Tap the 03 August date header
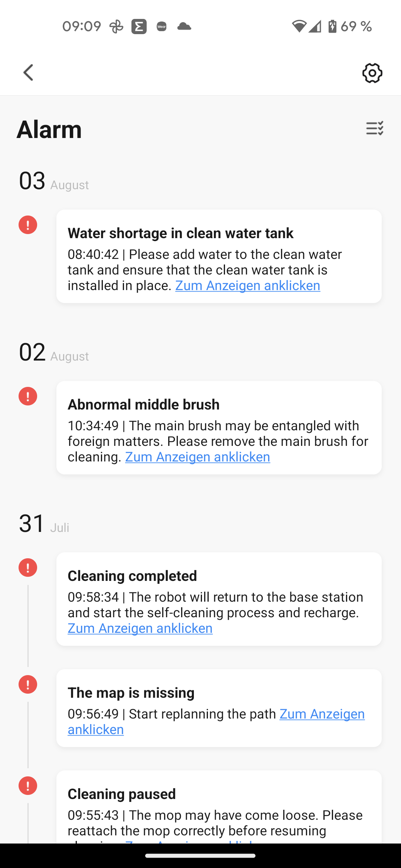This screenshot has height=868, width=401. tap(54, 181)
